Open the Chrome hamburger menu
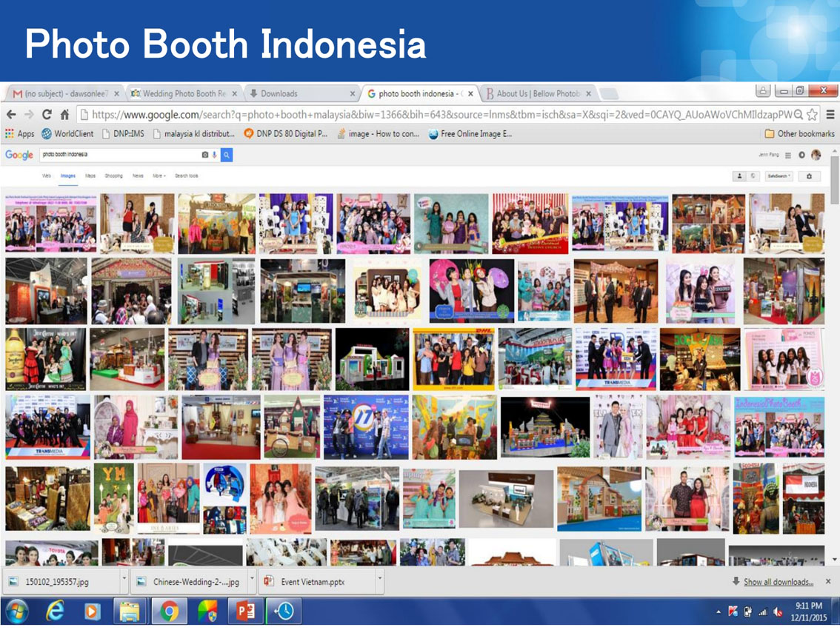Screen dimensions: 840x630 click(x=830, y=114)
